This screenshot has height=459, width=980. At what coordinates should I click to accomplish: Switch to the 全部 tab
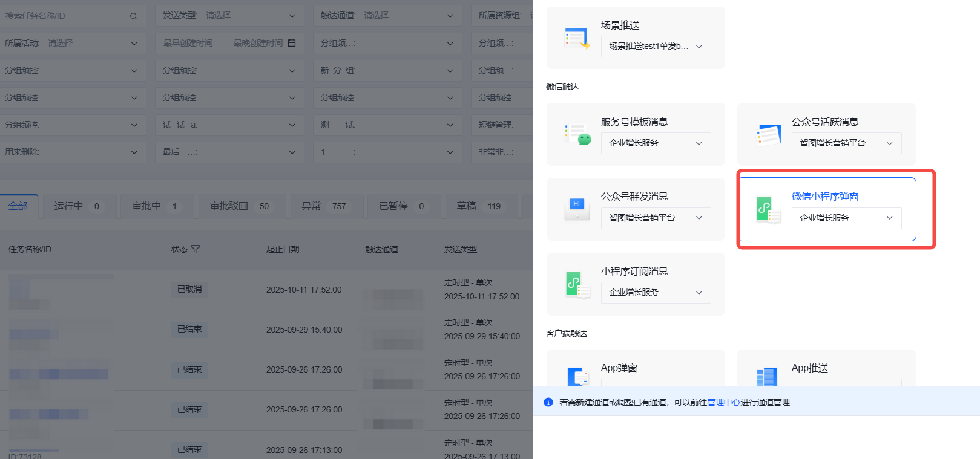click(18, 206)
